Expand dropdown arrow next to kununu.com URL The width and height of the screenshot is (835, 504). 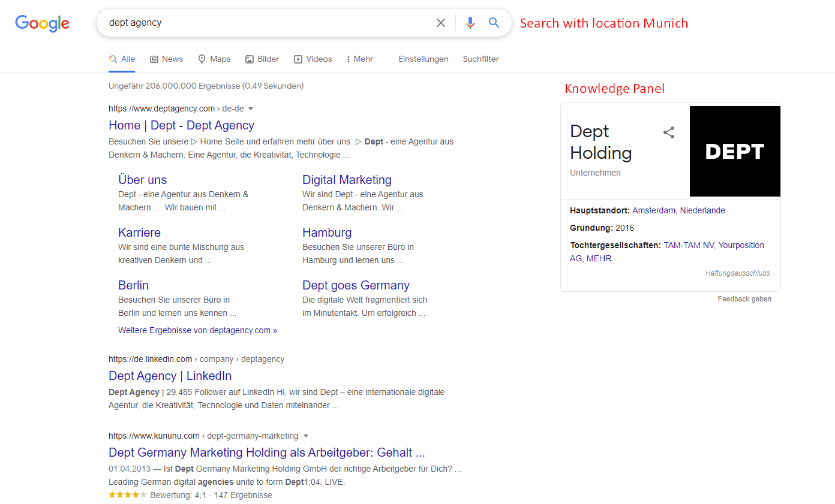[x=306, y=436]
